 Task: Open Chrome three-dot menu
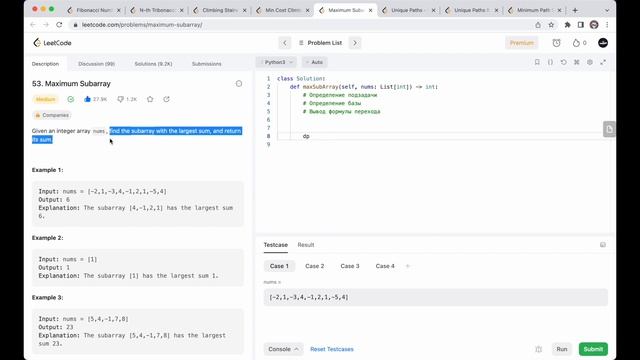607,25
